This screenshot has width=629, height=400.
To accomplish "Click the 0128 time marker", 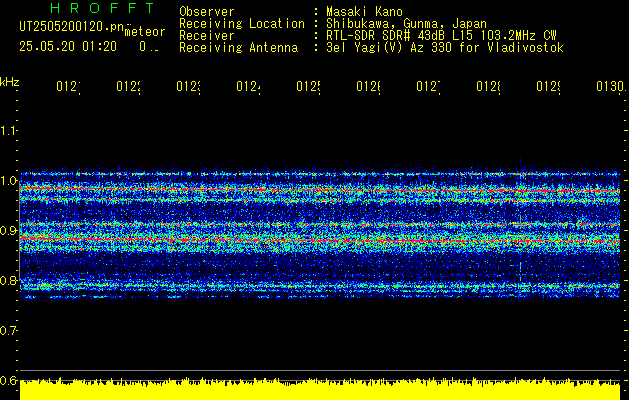I will click(x=489, y=87).
